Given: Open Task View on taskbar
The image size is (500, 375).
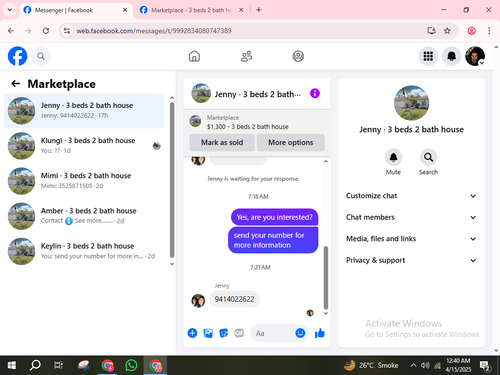Looking at the screenshot, I should click(x=58, y=365).
